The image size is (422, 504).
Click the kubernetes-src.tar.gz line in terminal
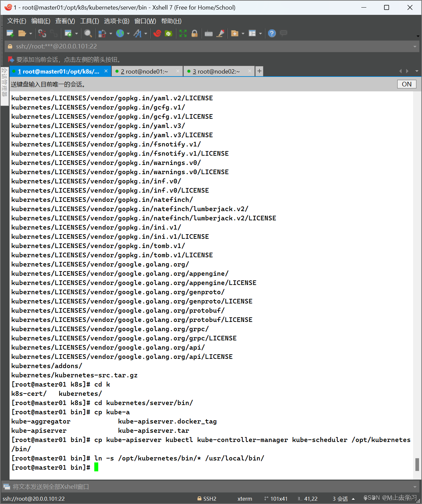tap(74, 375)
